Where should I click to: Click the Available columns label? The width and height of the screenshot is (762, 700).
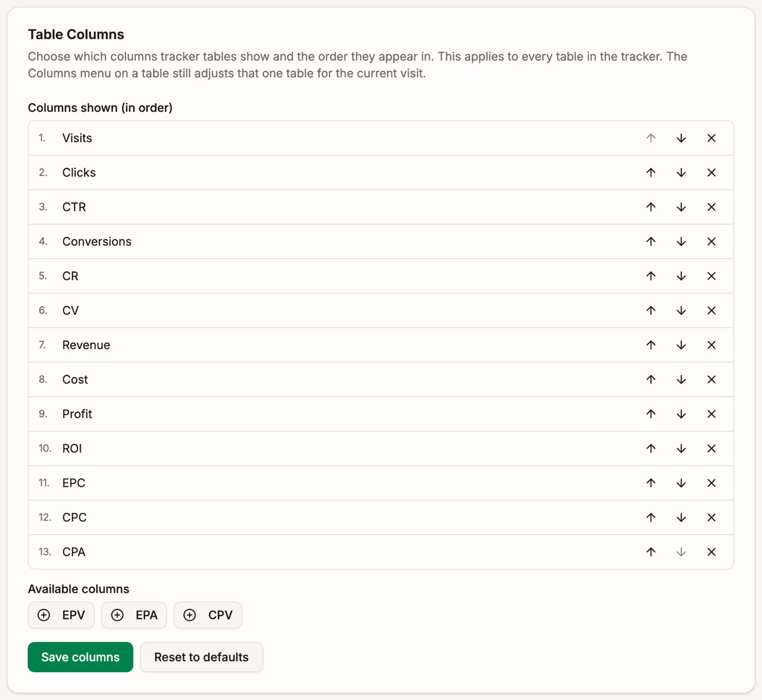pyautogui.click(x=78, y=589)
